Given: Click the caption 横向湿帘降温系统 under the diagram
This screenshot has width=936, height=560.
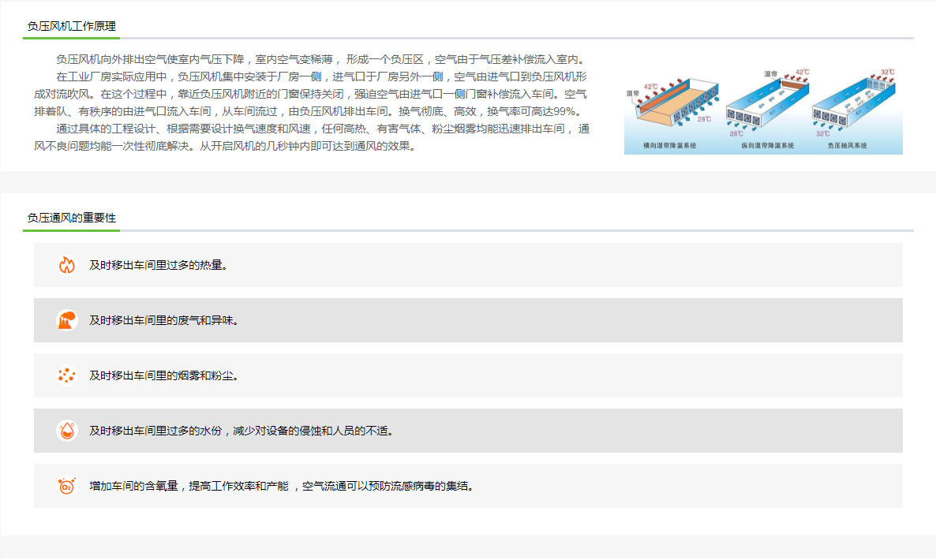Looking at the screenshot, I should point(670,146).
